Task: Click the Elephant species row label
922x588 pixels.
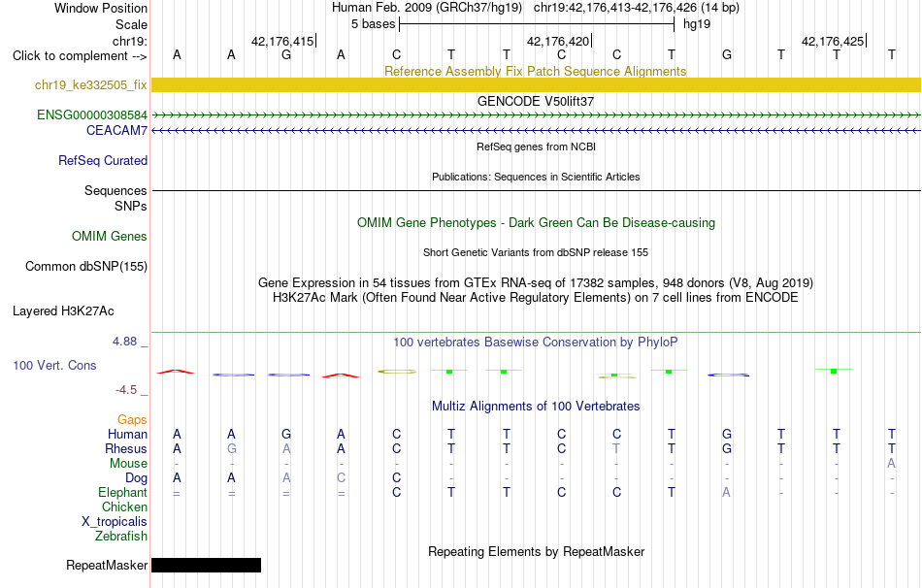Action: point(122,492)
